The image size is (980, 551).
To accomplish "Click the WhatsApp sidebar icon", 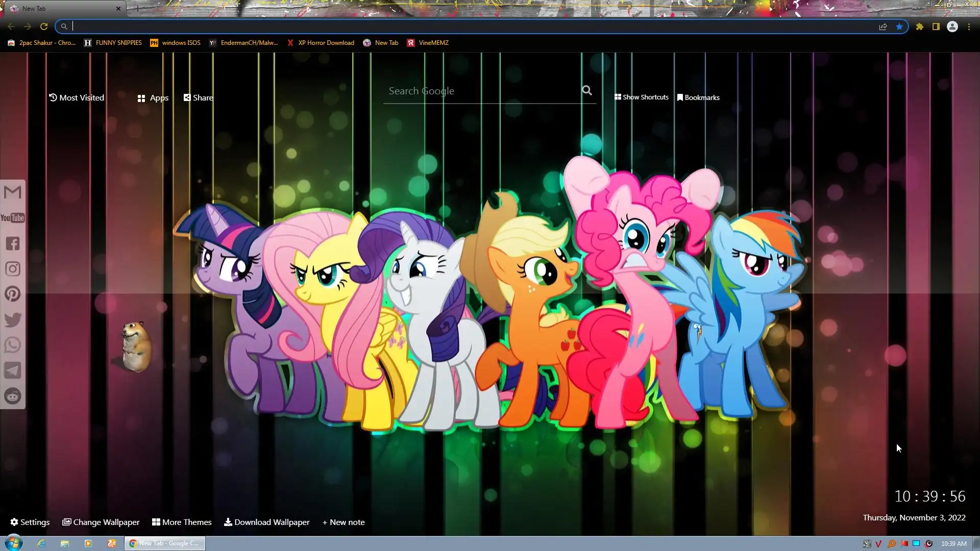I will (13, 345).
